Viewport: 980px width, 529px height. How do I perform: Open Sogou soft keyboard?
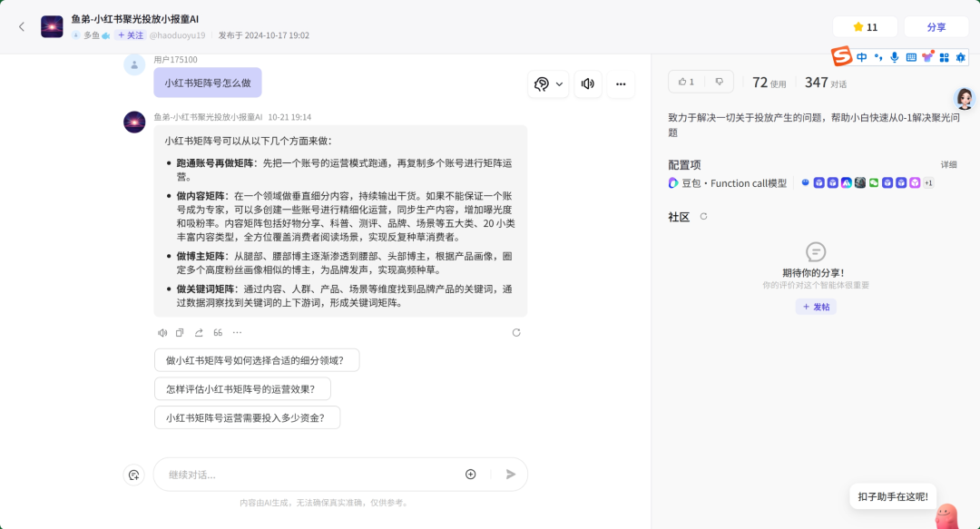click(x=911, y=57)
